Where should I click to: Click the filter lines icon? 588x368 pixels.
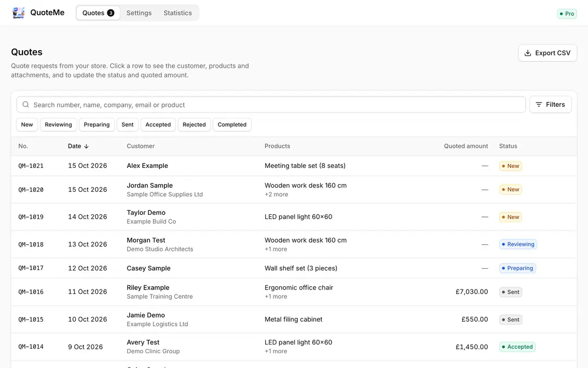tap(538, 104)
